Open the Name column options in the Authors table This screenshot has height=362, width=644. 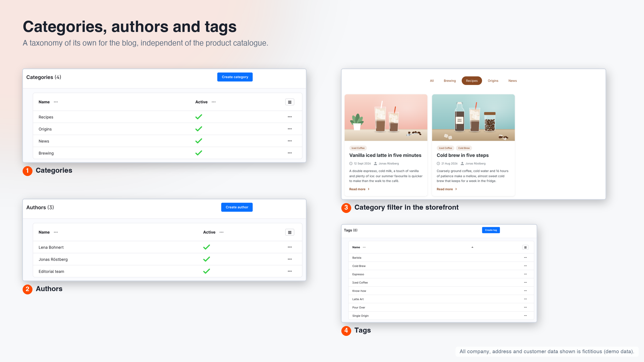pos(56,232)
